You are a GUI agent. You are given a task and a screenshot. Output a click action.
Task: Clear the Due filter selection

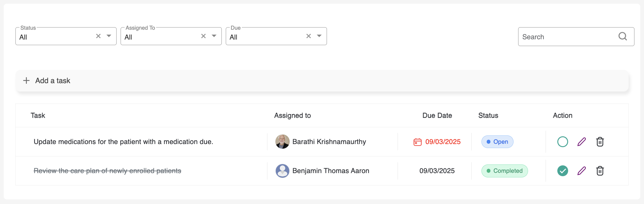click(309, 36)
